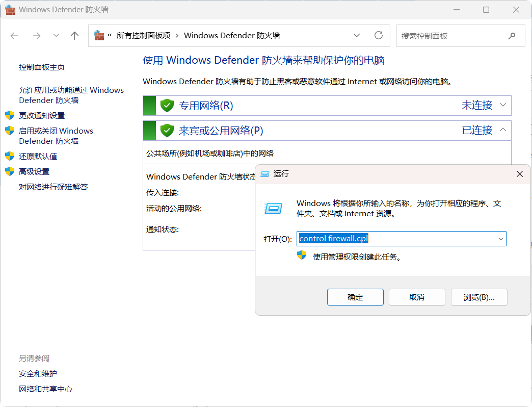The height and width of the screenshot is (407, 532).
Task: Expand the 专用网络(R) section chevron
Action: pyautogui.click(x=503, y=105)
